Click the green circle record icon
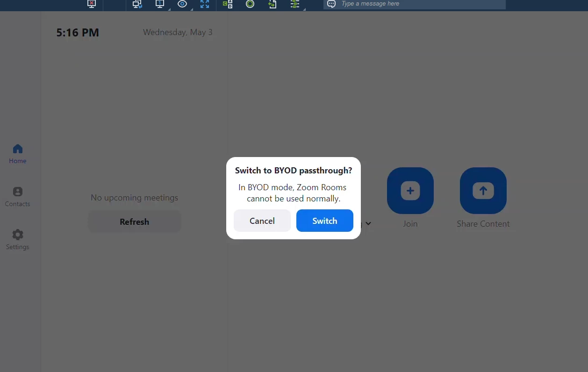Screen dimensions: 588x372 [x=250, y=4]
